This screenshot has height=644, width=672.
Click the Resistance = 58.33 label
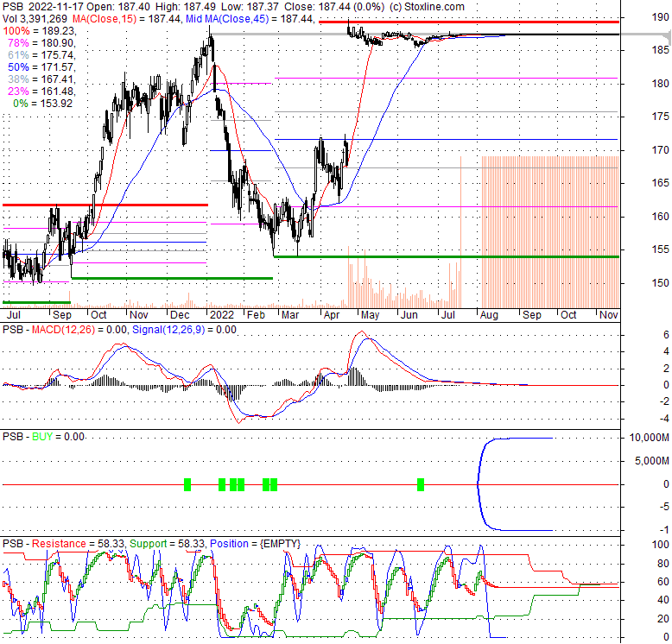[x=78, y=544]
